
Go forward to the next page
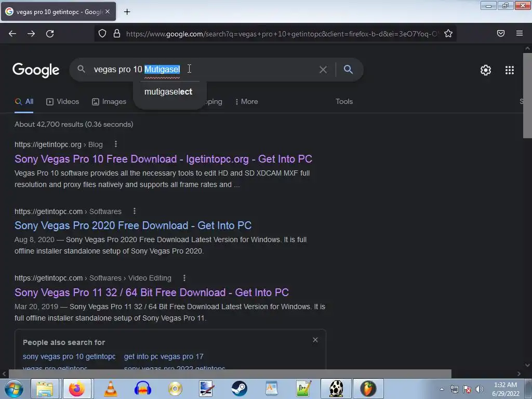click(x=31, y=34)
